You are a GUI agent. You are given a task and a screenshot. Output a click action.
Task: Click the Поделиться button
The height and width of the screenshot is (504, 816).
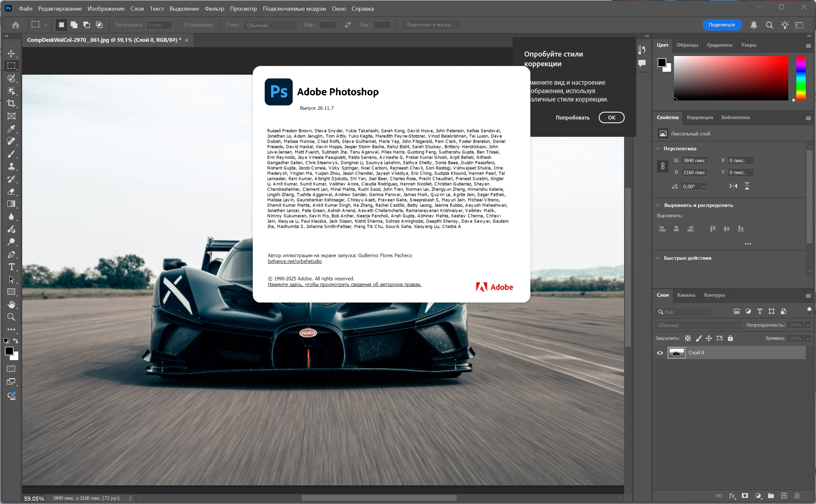tap(722, 25)
